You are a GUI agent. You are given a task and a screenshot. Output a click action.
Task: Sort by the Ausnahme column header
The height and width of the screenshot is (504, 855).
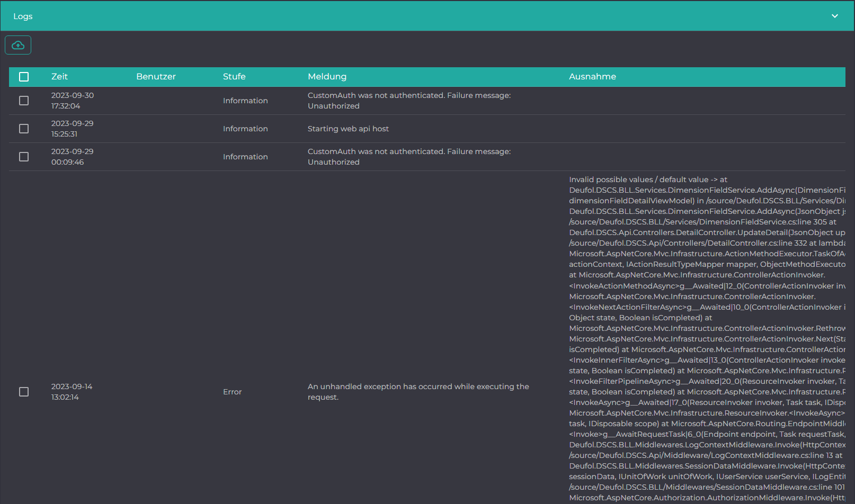[592, 77]
